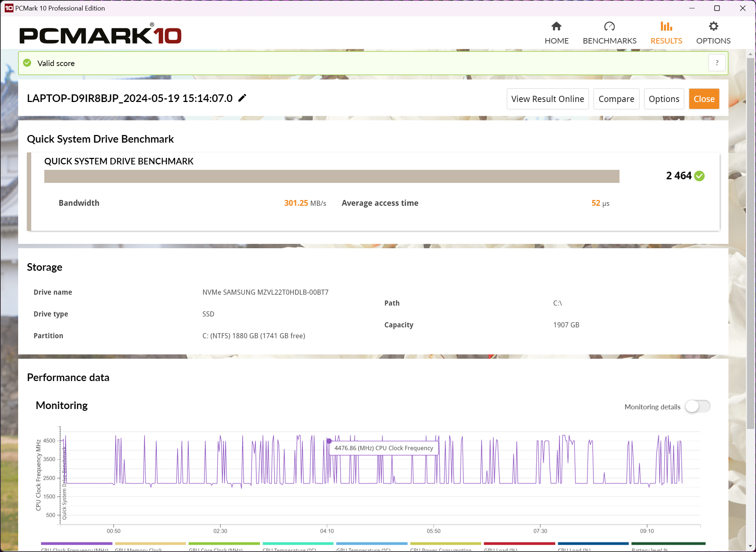The height and width of the screenshot is (552, 756).
Task: Select the dark blue CPU Load legend swatch
Action: click(x=593, y=543)
